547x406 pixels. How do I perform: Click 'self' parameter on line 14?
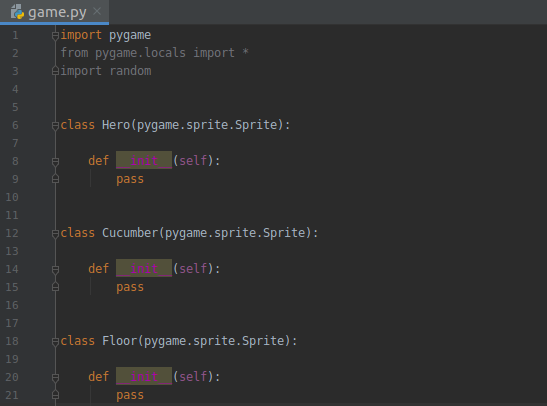(193, 269)
